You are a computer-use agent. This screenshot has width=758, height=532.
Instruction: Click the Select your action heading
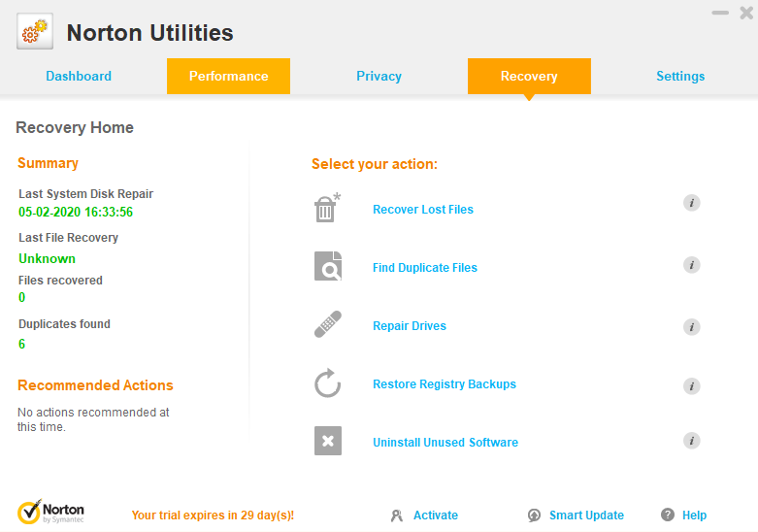(x=375, y=164)
